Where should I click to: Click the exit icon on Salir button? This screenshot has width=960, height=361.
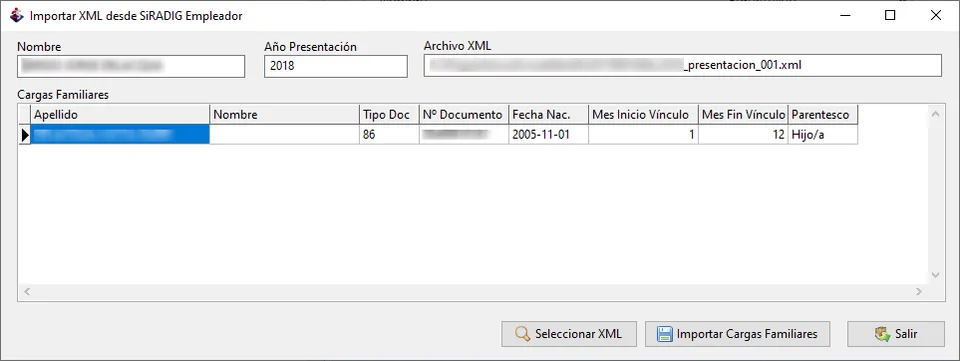882,334
